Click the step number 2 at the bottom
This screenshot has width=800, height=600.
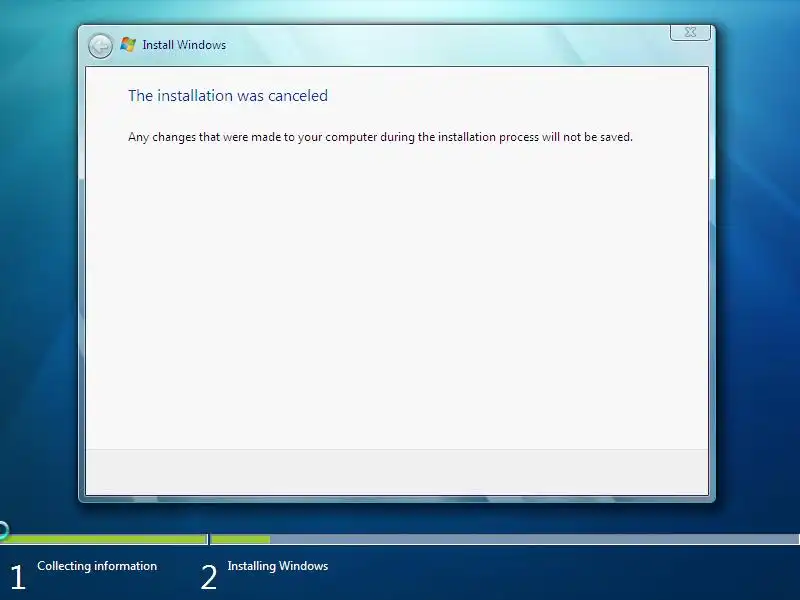pyautogui.click(x=209, y=578)
